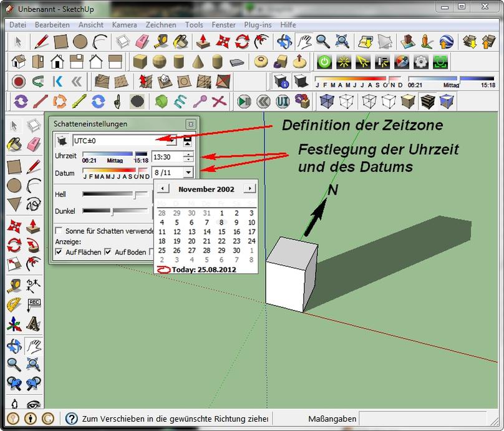Screen dimensions: 504x431
Task: Select the Tape Measure tool in left toolbar
Action: [14, 286]
